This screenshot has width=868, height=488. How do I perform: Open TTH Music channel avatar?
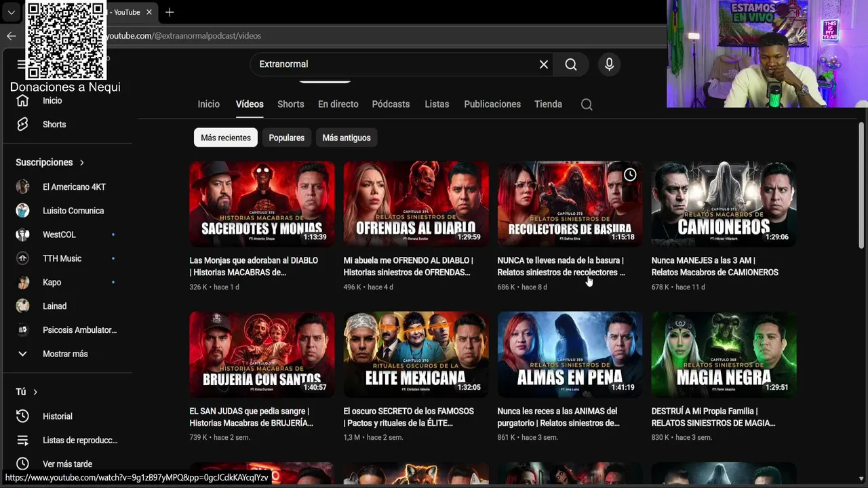[x=22, y=258]
